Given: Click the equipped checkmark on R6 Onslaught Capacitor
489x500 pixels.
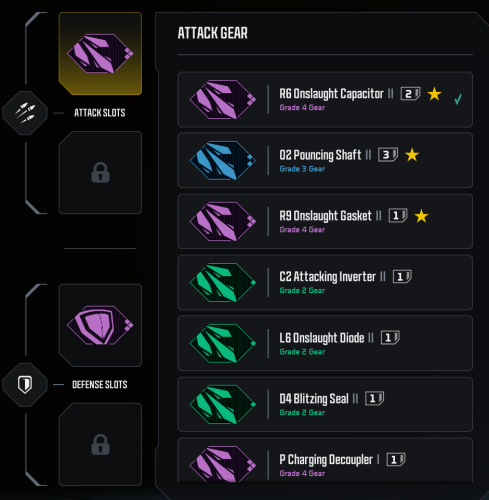Looking at the screenshot, I should 458,99.
